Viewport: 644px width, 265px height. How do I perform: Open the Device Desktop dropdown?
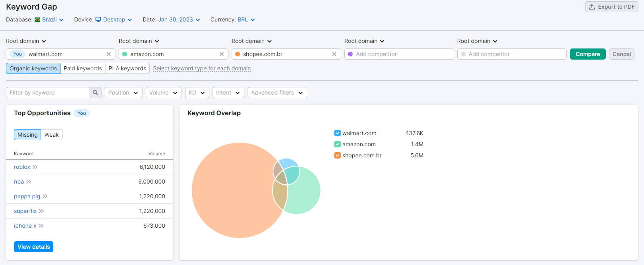coord(114,19)
